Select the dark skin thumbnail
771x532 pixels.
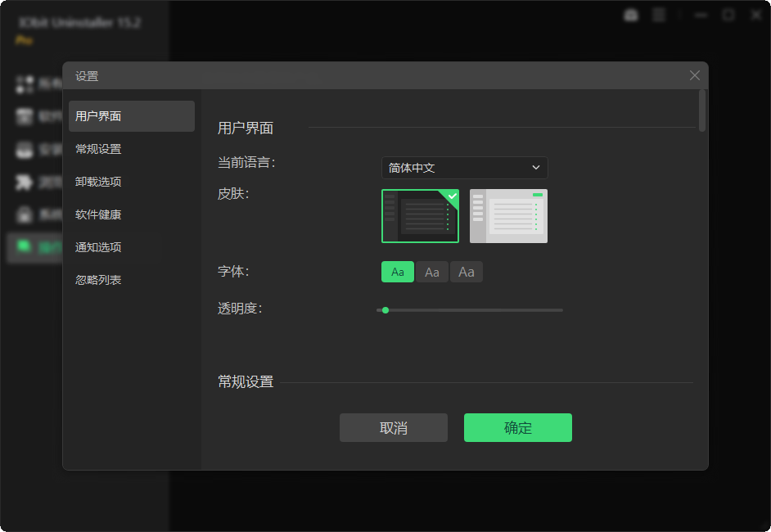tap(420, 215)
